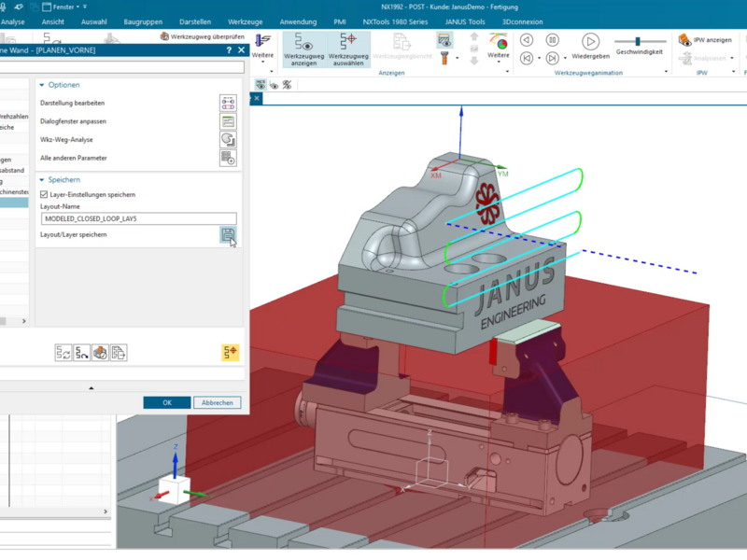Expand Anzeigen group options arrow
Screen dimensions: 747x560
[507, 72]
